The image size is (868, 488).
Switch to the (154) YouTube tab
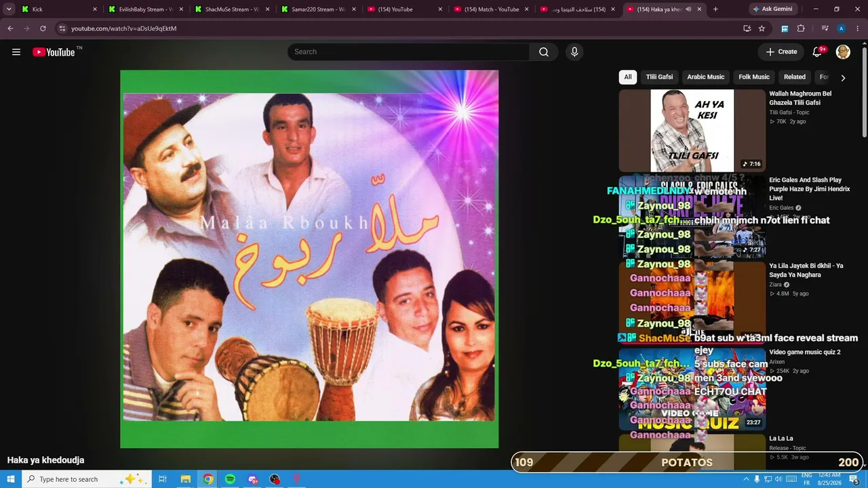pos(406,9)
